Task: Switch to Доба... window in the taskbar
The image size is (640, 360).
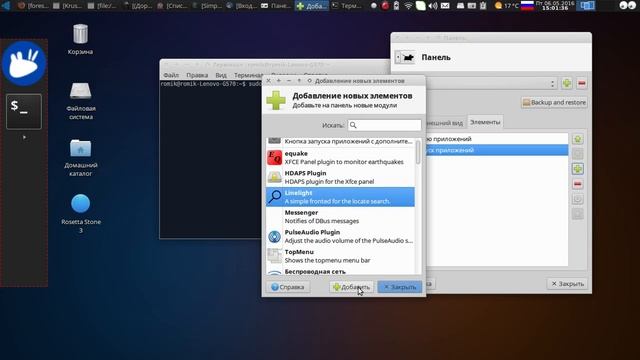Action: [x=311, y=6]
